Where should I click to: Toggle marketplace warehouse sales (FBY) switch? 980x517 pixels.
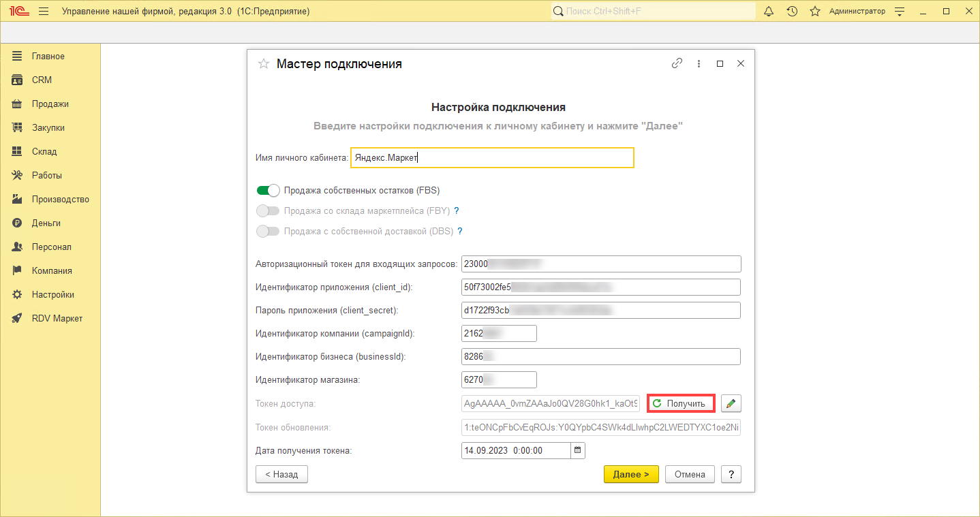tap(268, 211)
